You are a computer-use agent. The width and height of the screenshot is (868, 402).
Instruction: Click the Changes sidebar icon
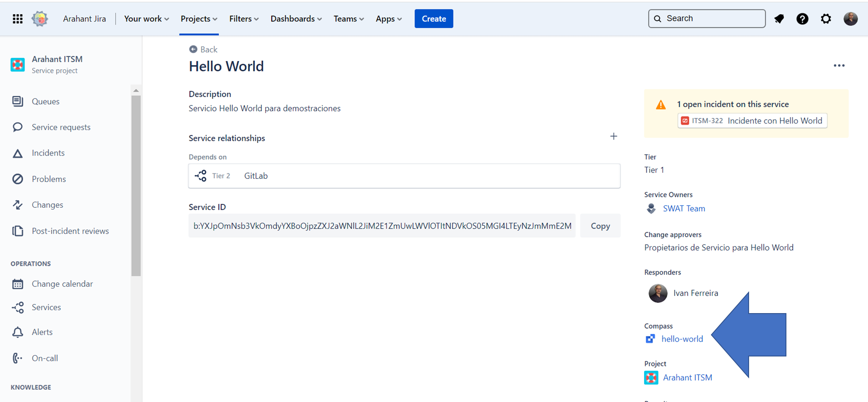click(18, 204)
